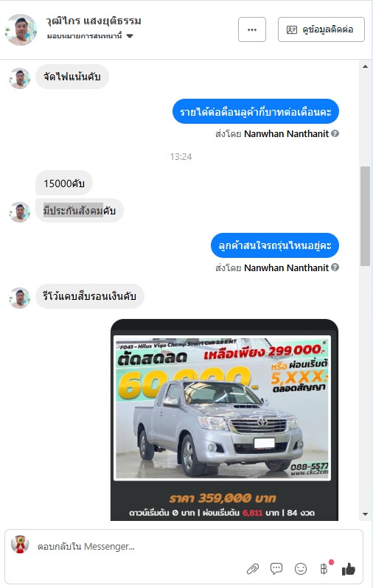Click the baht payment request icon
This screenshot has width=373, height=588.
[324, 569]
